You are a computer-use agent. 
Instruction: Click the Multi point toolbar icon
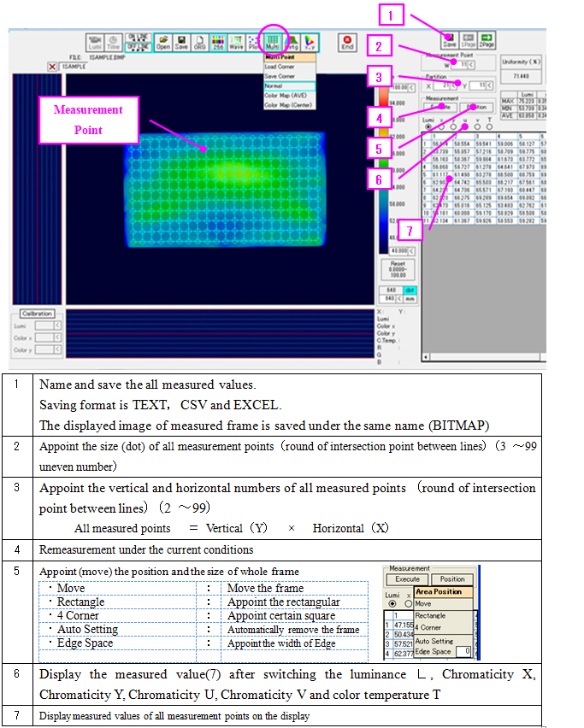tap(272, 42)
